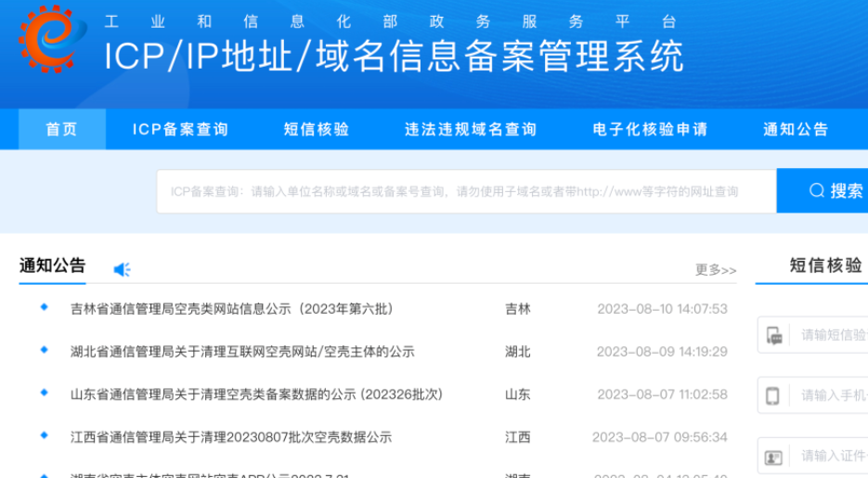The width and height of the screenshot is (868, 478).
Task: Click the date 2023-08-10 14:07:53
Action: pos(662,309)
